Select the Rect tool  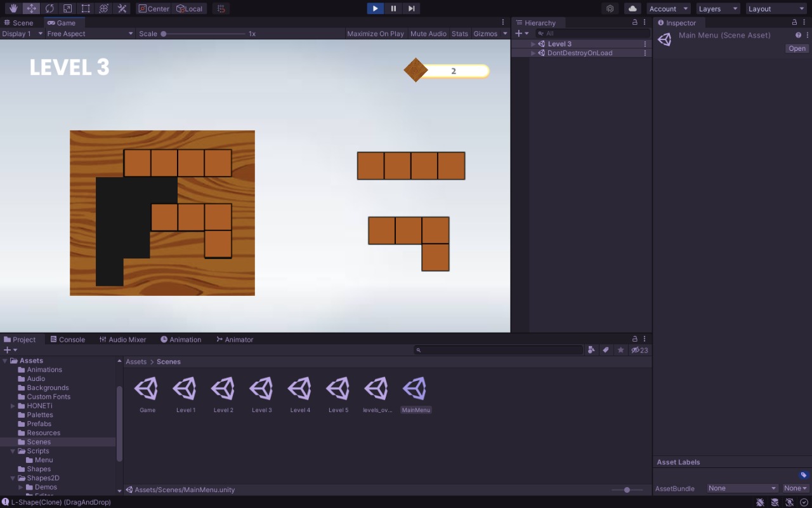coord(86,8)
